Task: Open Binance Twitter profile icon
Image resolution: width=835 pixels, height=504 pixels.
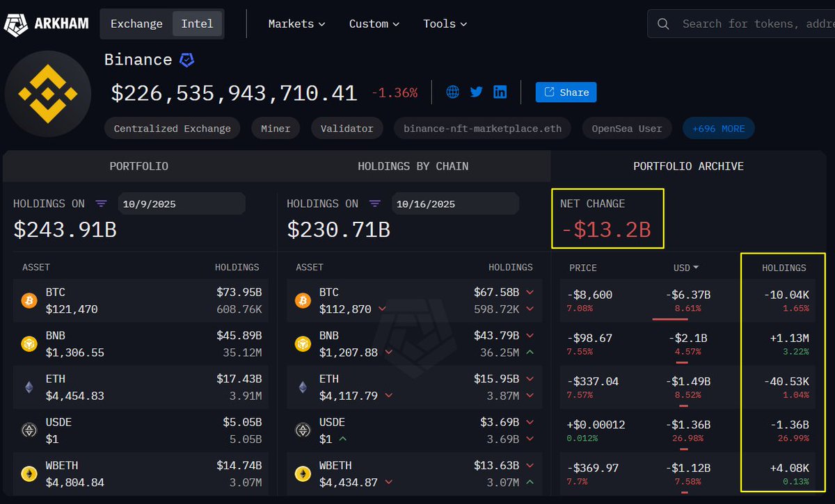Action: [476, 92]
